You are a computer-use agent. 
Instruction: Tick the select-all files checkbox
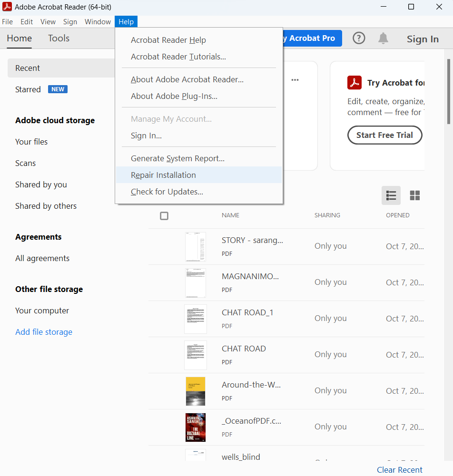(164, 216)
